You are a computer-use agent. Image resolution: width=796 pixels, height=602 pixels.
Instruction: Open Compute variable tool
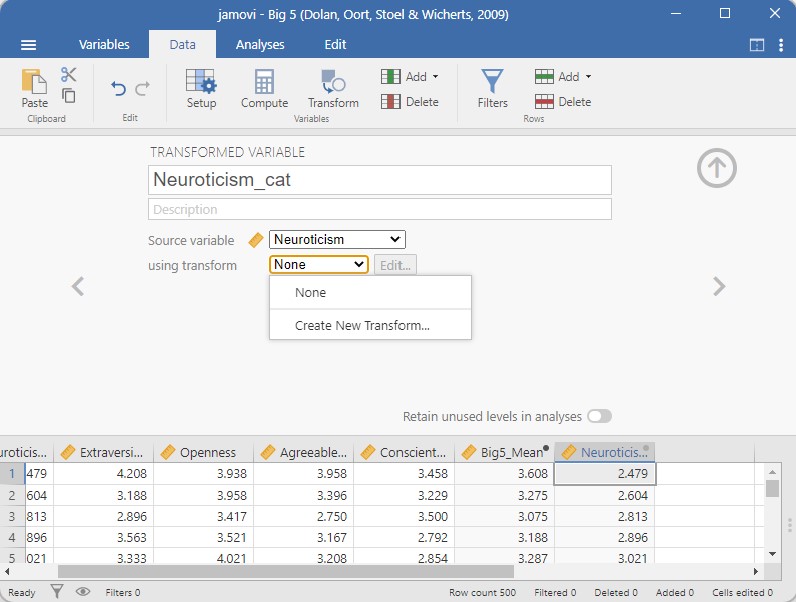264,89
